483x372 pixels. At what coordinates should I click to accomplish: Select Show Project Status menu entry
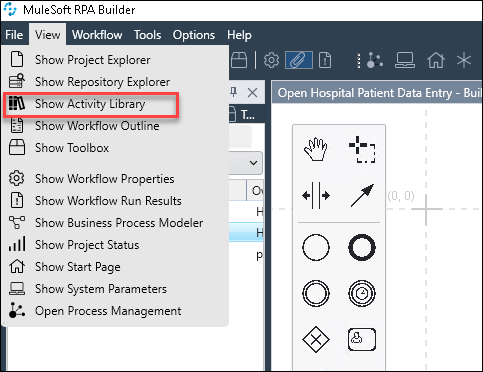115,245
